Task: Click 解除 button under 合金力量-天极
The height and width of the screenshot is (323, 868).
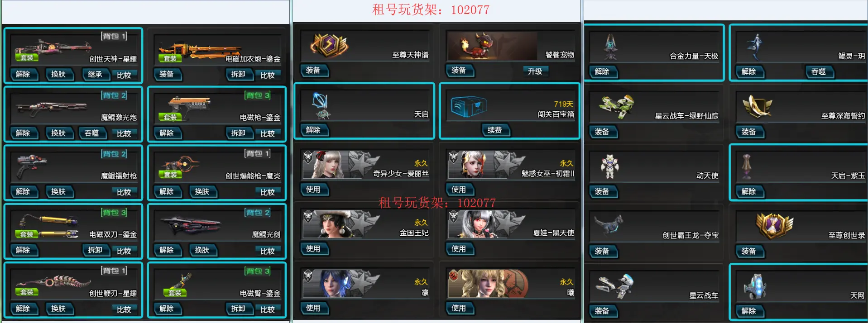Action: [602, 71]
